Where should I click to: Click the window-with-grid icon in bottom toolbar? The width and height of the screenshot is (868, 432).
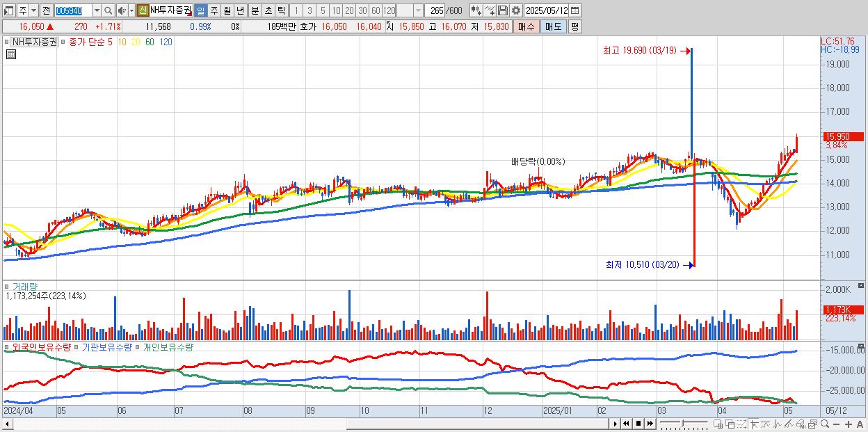coord(718,424)
